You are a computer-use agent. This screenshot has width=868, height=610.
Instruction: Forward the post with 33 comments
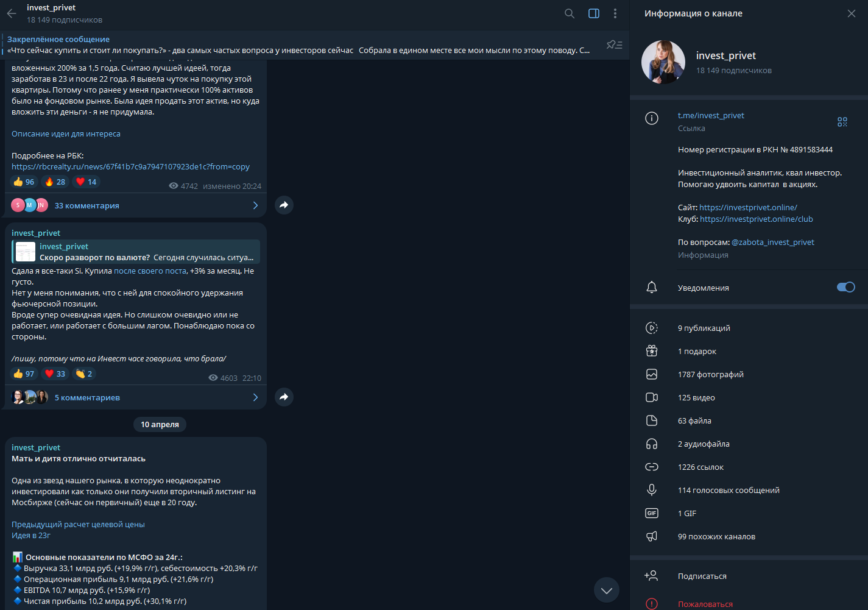coord(284,205)
